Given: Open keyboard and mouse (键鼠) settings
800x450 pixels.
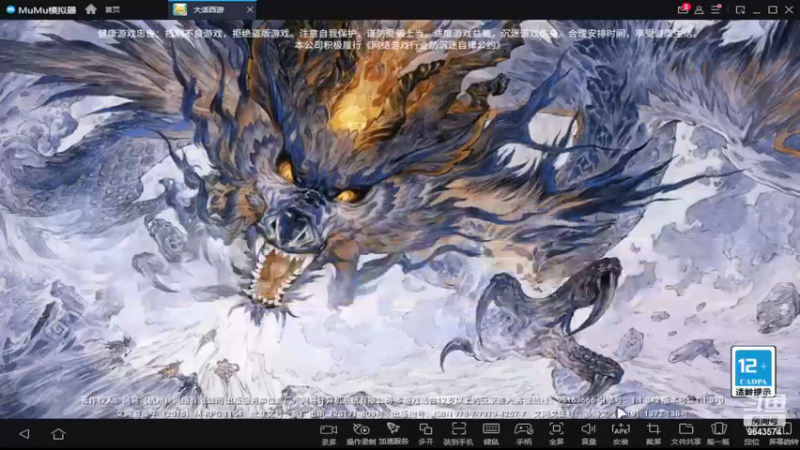Looking at the screenshot, I should point(491,434).
